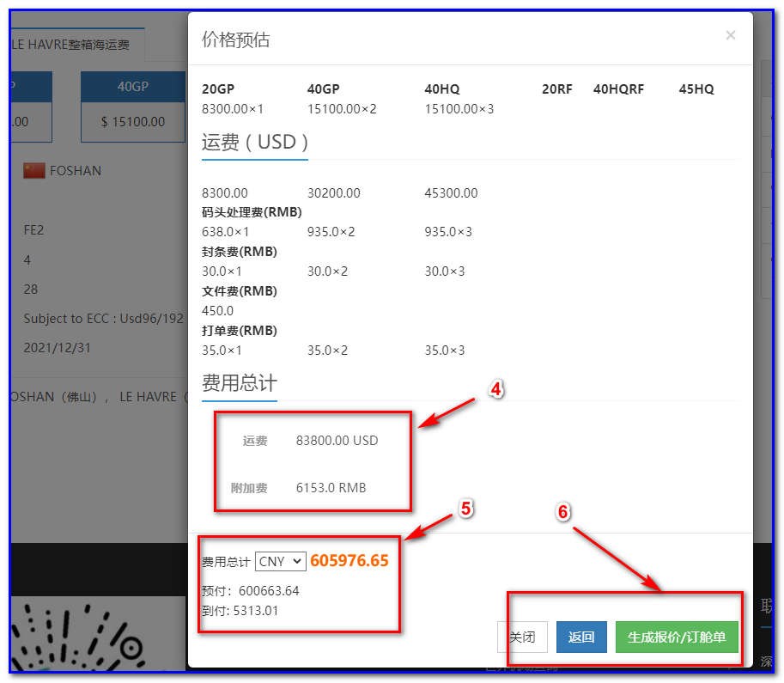Image resolution: width=784 pixels, height=683 pixels.
Task: Click the blue 返回 button
Action: (580, 637)
